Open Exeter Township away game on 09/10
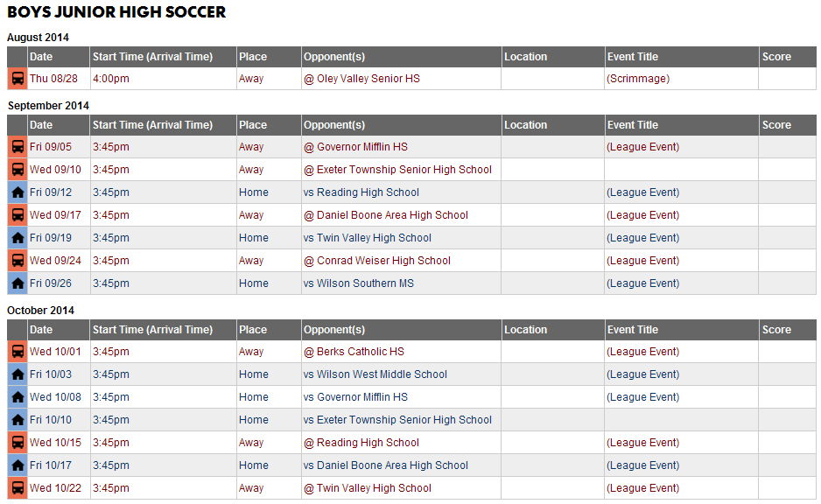The width and height of the screenshot is (821, 504). (397, 170)
